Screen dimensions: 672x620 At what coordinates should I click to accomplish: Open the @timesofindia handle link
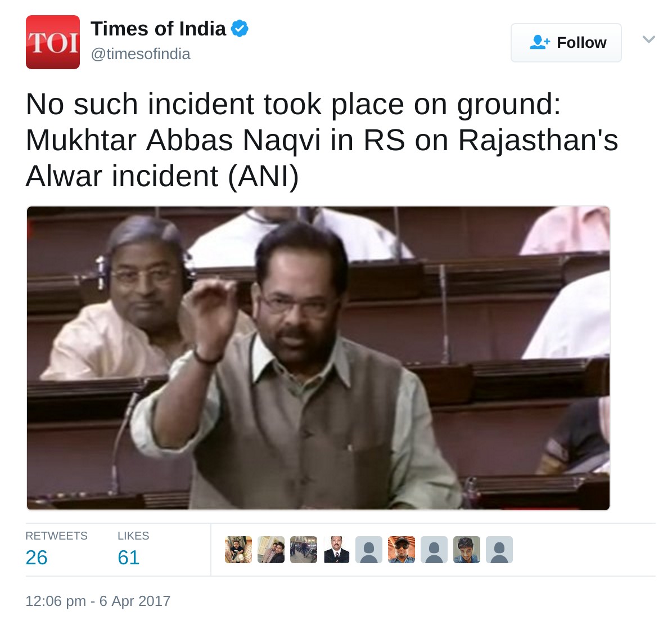pos(141,54)
